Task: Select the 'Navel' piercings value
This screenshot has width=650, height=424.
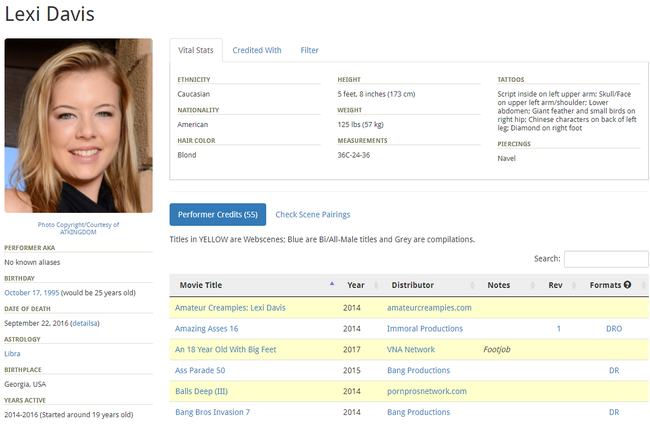Action: (507, 158)
